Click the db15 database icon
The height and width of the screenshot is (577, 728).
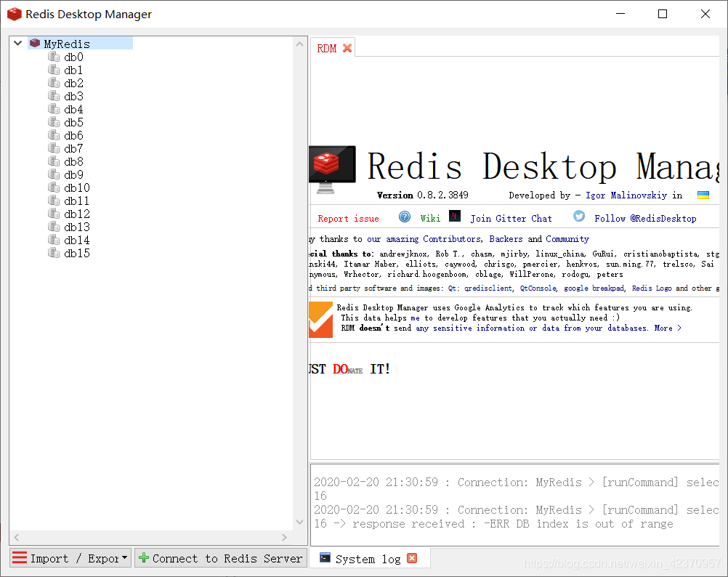(54, 253)
